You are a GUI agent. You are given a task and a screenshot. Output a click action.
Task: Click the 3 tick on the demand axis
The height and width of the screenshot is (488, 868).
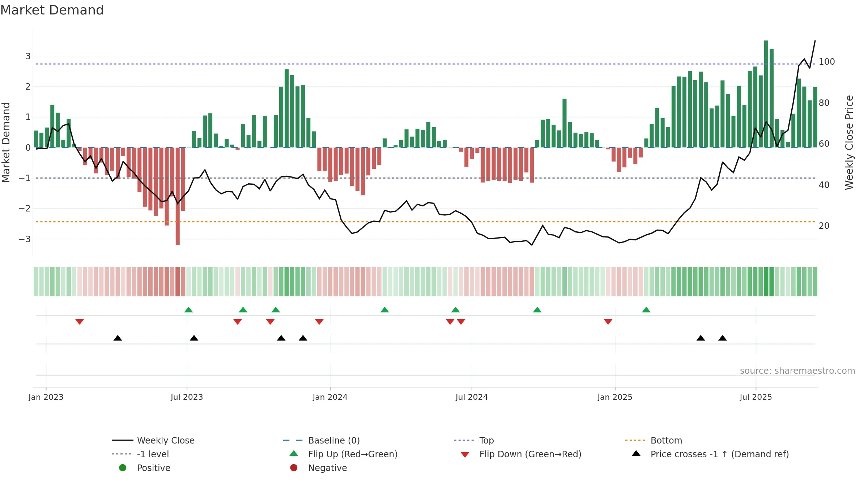click(28, 56)
